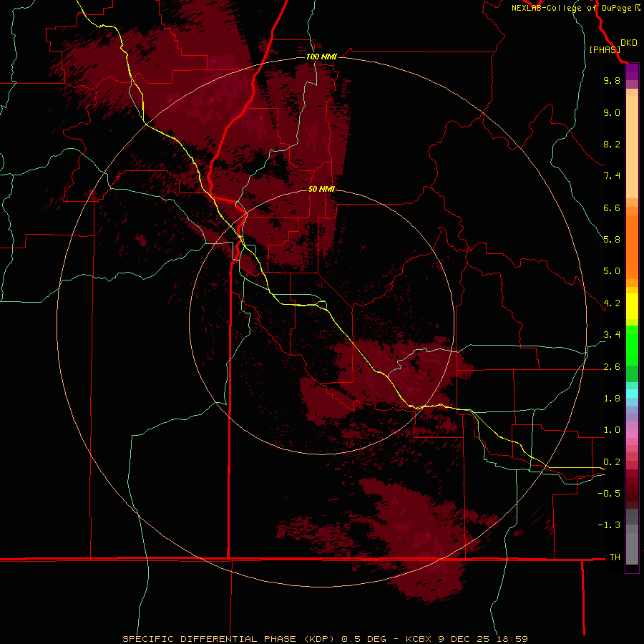Pick the purple top segment of color scale
The width and height of the screenshot is (644, 644).
632,72
